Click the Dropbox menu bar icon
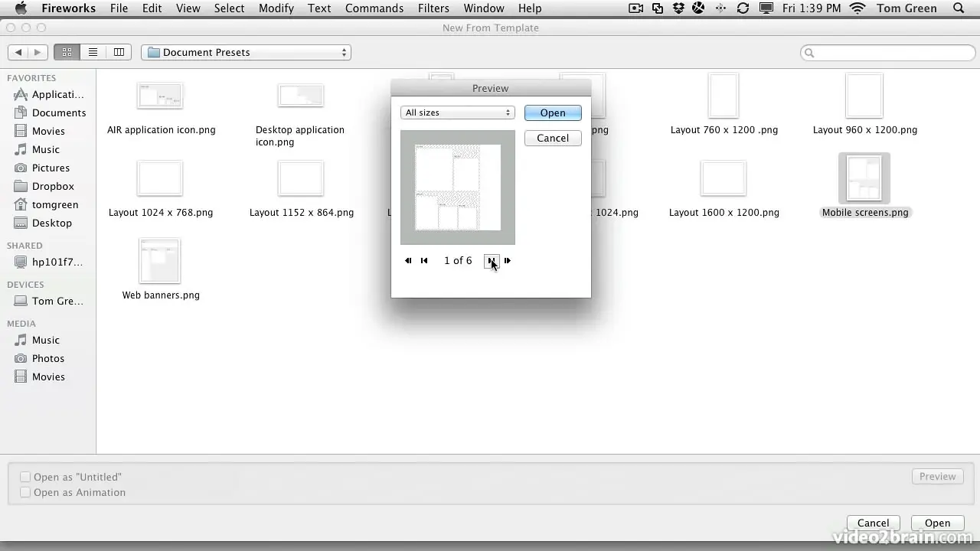Viewport: 980px width, 551px height. click(x=678, y=8)
